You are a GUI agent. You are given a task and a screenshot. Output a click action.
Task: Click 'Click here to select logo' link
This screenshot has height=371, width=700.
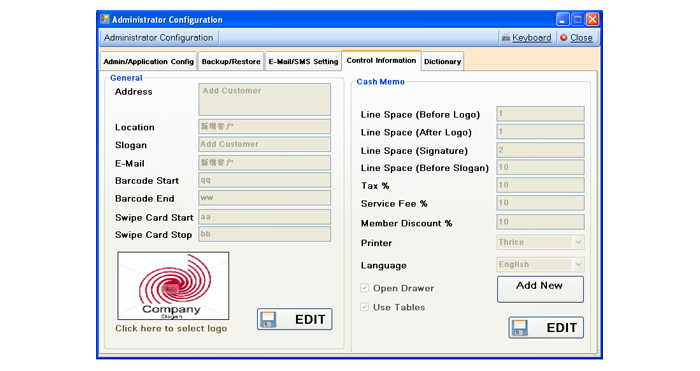[x=171, y=329]
